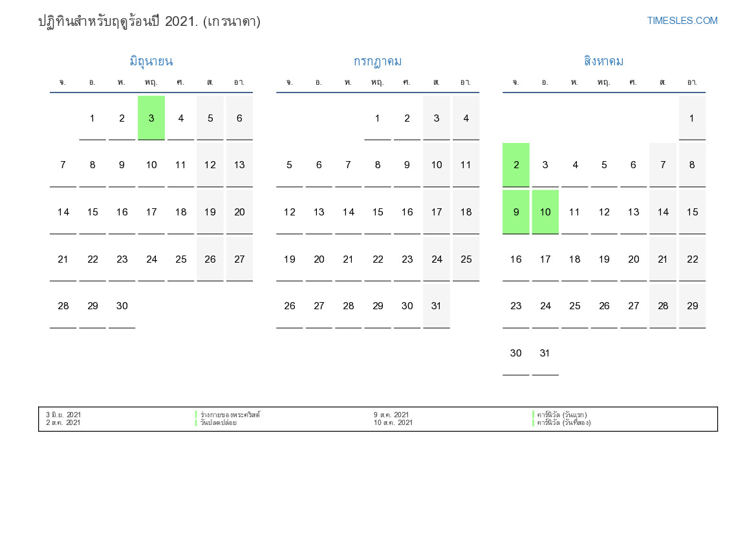Click the อา. weekday header in กรกฎาคม

[466, 83]
